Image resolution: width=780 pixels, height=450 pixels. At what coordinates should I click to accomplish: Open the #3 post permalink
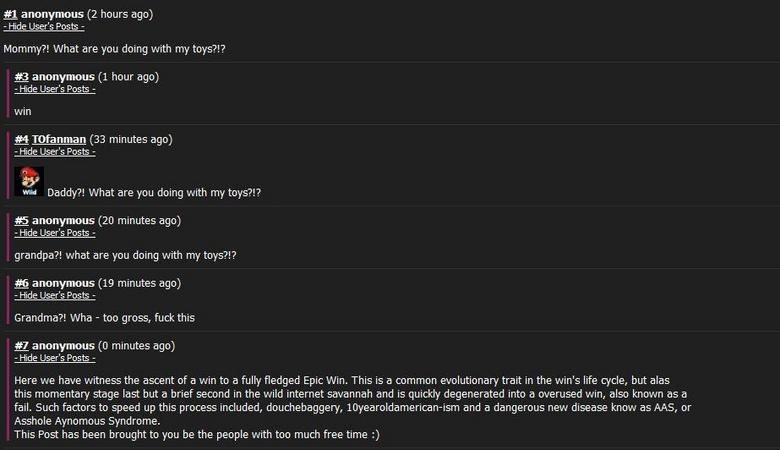coord(21,77)
